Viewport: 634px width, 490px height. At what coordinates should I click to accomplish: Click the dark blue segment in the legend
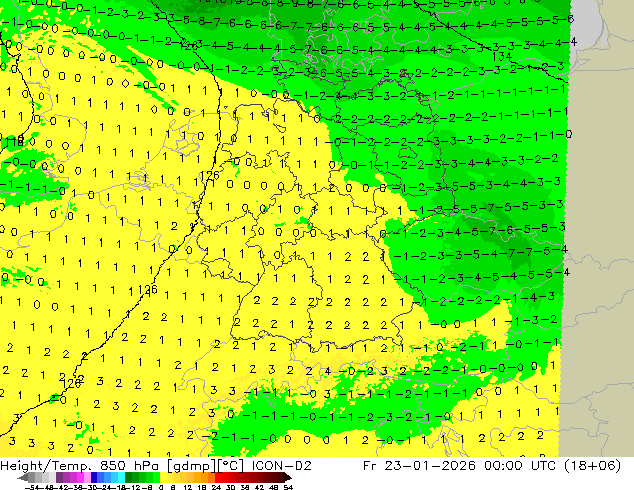point(94,477)
